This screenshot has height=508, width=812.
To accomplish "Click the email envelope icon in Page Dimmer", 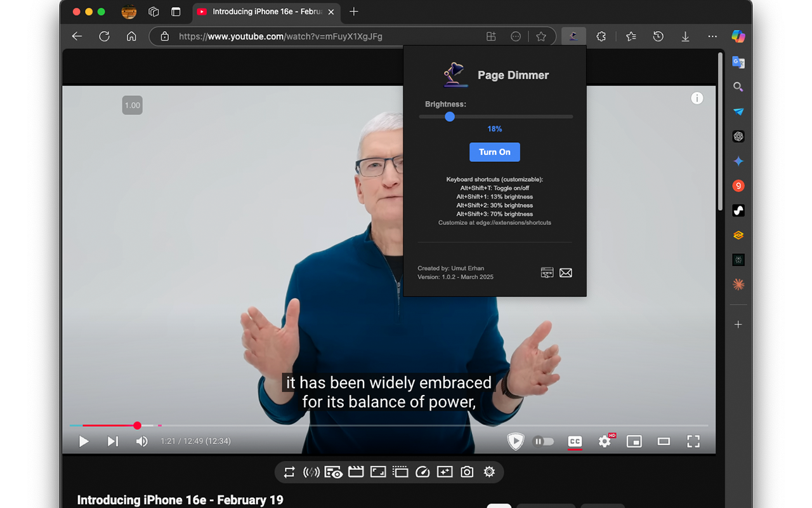I will click(566, 272).
